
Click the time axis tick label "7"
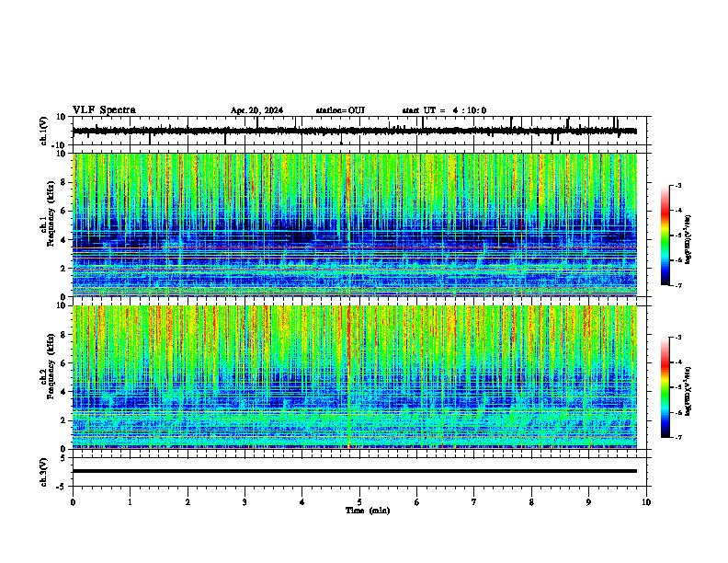[474, 501]
